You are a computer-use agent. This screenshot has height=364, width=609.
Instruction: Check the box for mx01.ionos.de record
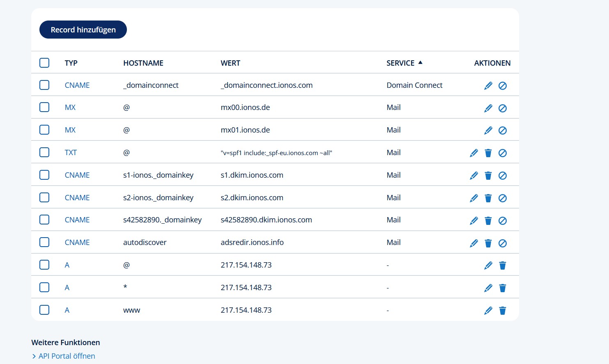[x=44, y=130]
